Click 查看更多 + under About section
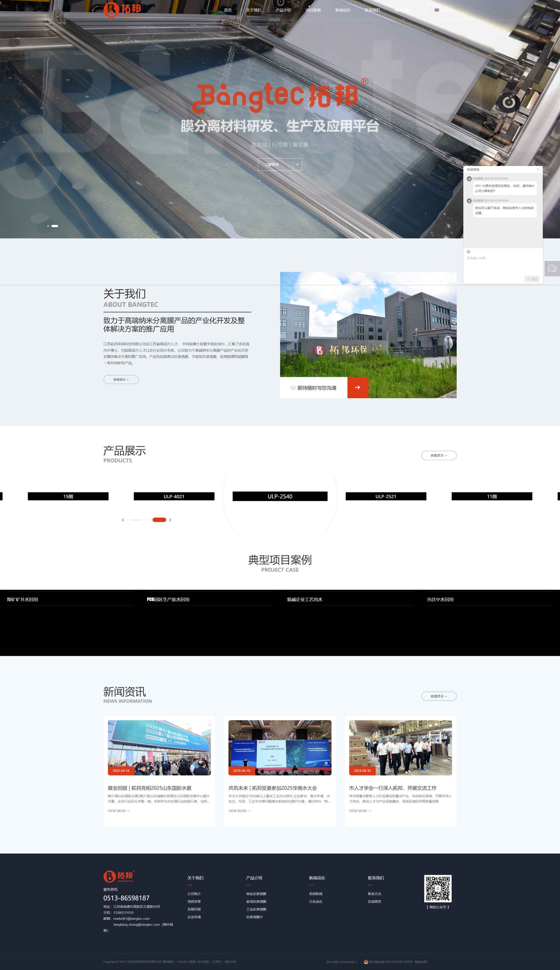560x970 pixels. (x=121, y=379)
